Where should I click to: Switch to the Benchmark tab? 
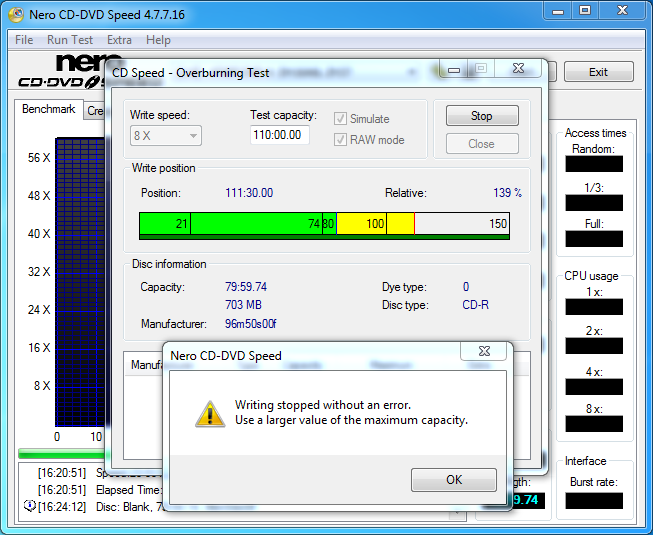[x=49, y=109]
